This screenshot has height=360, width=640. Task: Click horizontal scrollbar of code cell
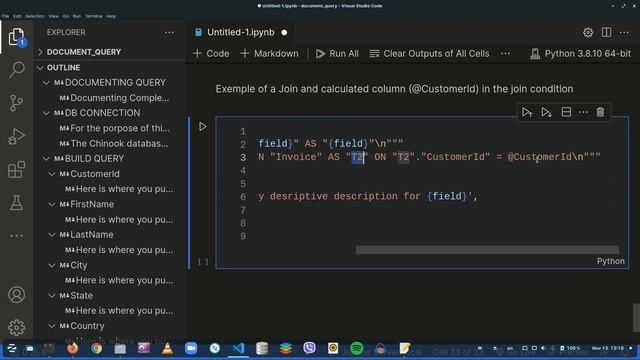tap(487, 249)
